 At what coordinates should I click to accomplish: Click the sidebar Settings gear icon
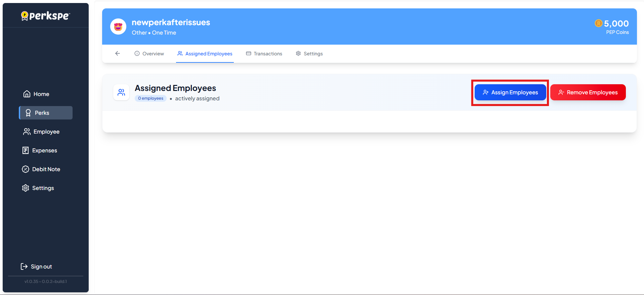(26, 188)
